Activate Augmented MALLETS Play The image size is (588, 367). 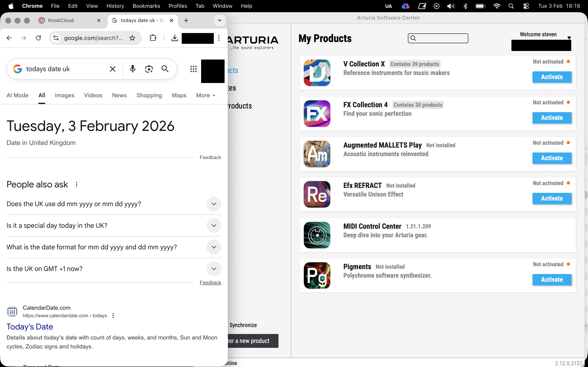pyautogui.click(x=552, y=158)
